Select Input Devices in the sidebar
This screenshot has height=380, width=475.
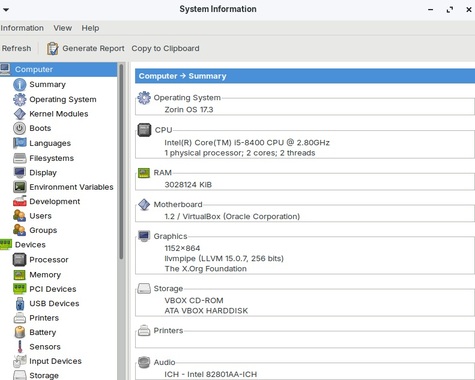point(55,361)
